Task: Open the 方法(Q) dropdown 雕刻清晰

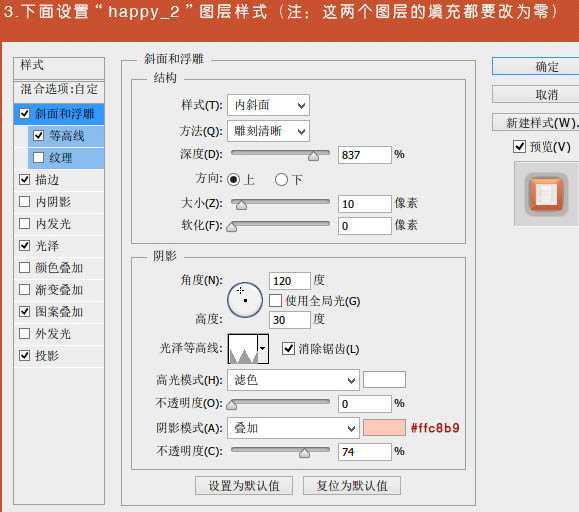Action: [x=268, y=131]
